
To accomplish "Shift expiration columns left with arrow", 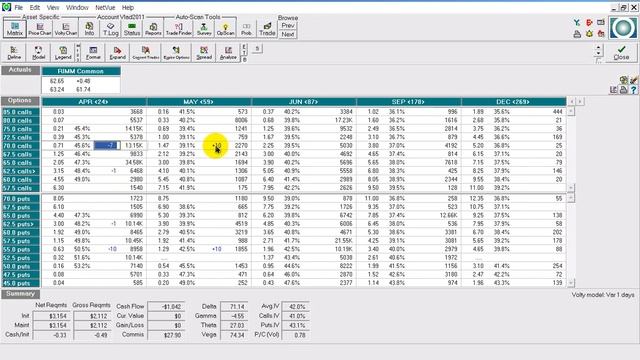I will [x=572, y=101].
